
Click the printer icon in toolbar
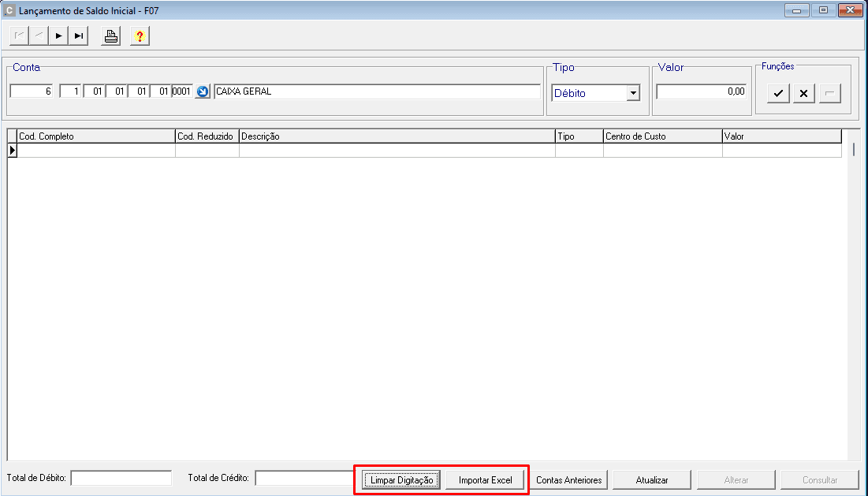coord(111,36)
